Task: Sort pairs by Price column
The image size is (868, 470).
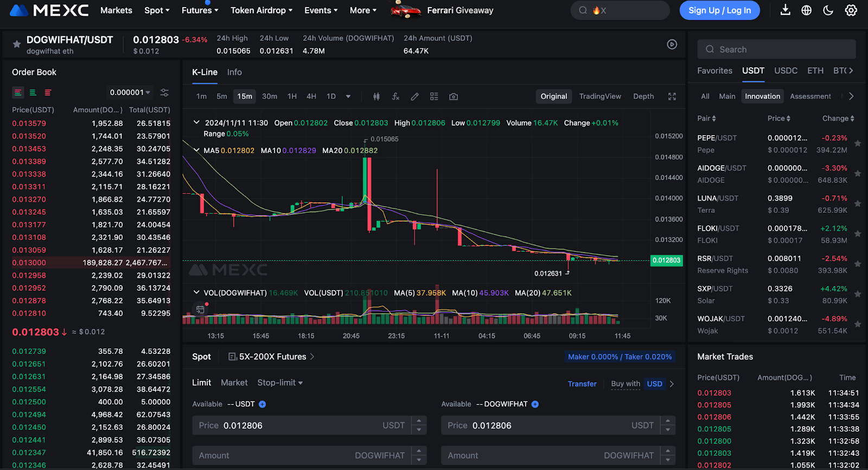Action: pos(778,118)
